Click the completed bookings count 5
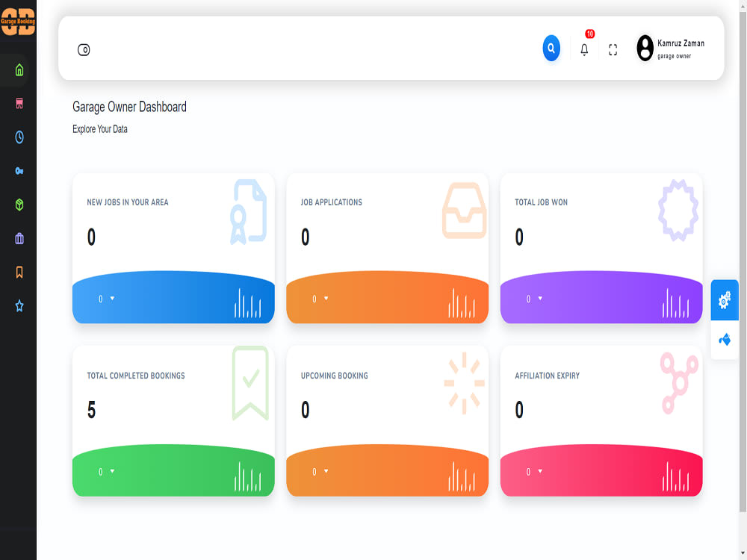 coord(91,410)
